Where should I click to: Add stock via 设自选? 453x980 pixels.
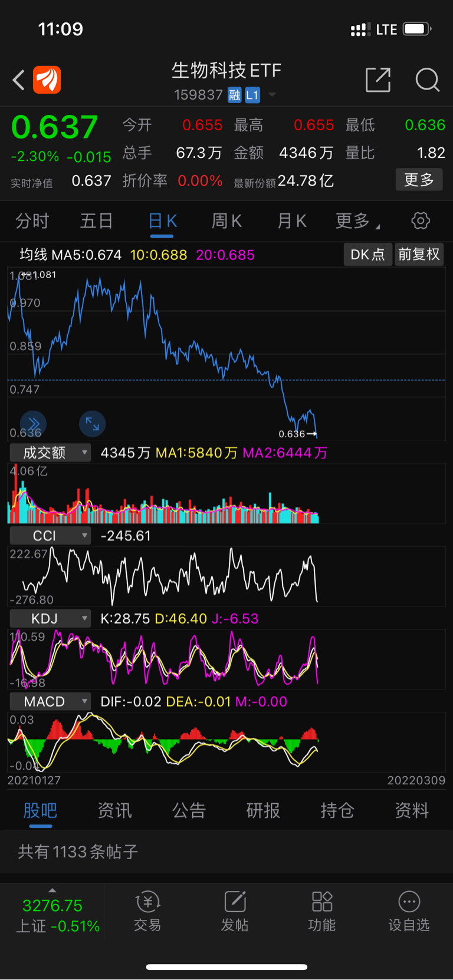pyautogui.click(x=409, y=912)
